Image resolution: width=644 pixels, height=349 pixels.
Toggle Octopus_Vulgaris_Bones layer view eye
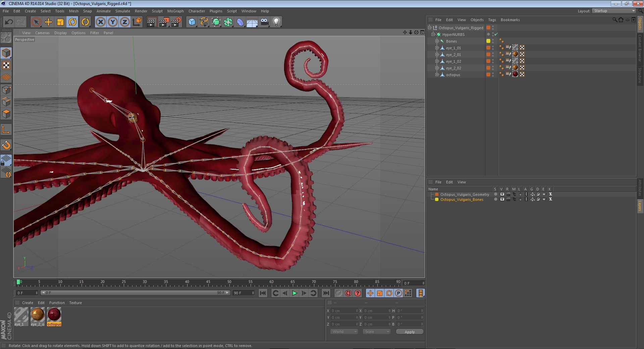(x=502, y=199)
